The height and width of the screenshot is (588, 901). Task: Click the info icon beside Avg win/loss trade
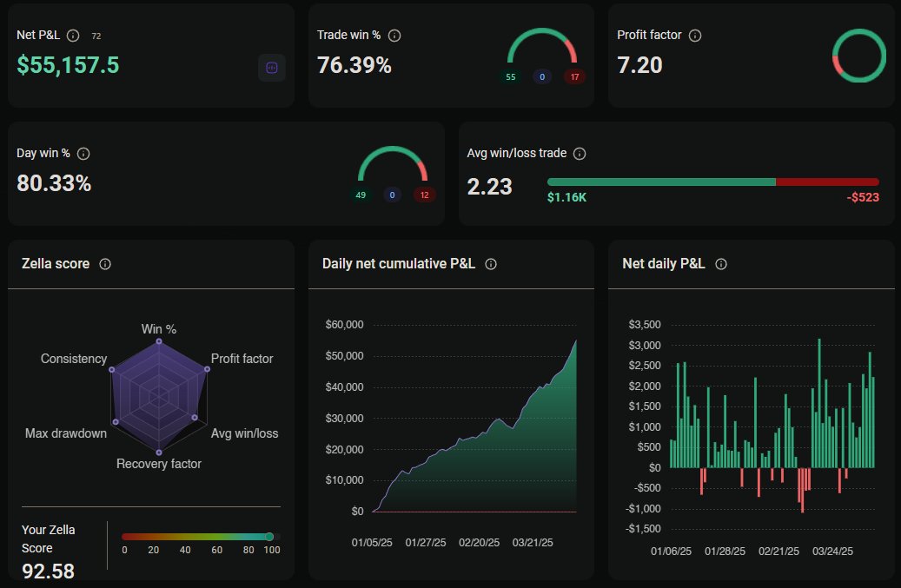[x=580, y=154]
